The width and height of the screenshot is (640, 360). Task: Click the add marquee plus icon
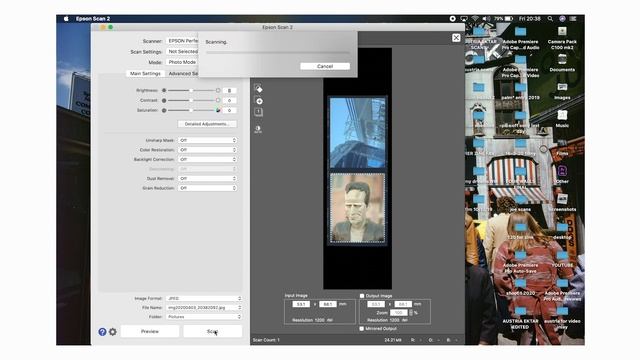(x=259, y=101)
